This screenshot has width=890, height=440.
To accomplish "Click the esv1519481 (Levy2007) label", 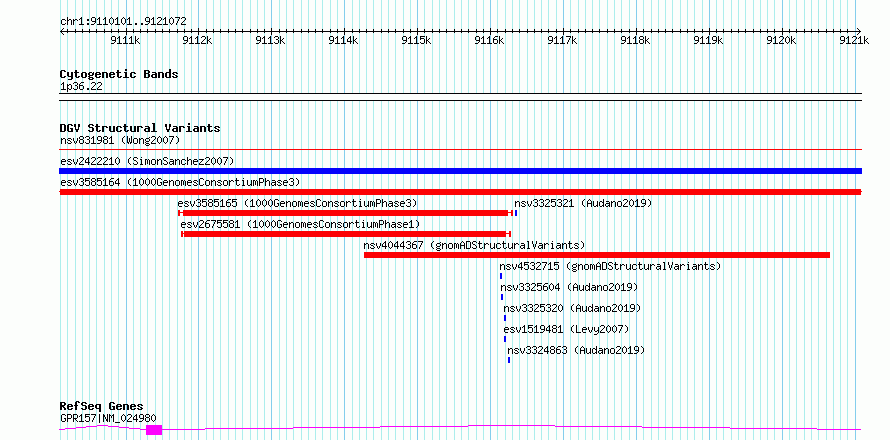I will [566, 329].
